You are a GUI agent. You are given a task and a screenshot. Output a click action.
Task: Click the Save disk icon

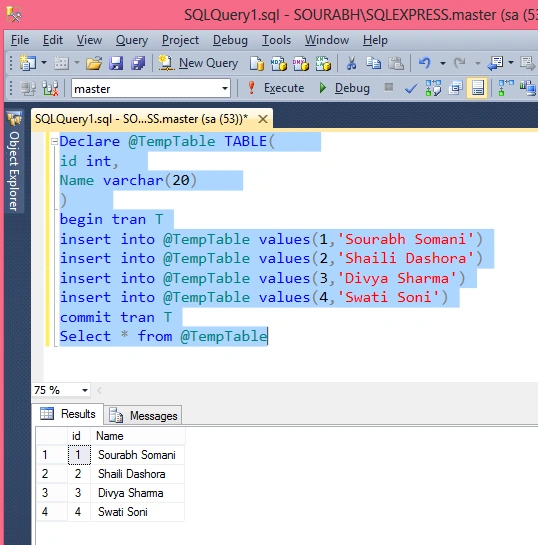tap(116, 63)
